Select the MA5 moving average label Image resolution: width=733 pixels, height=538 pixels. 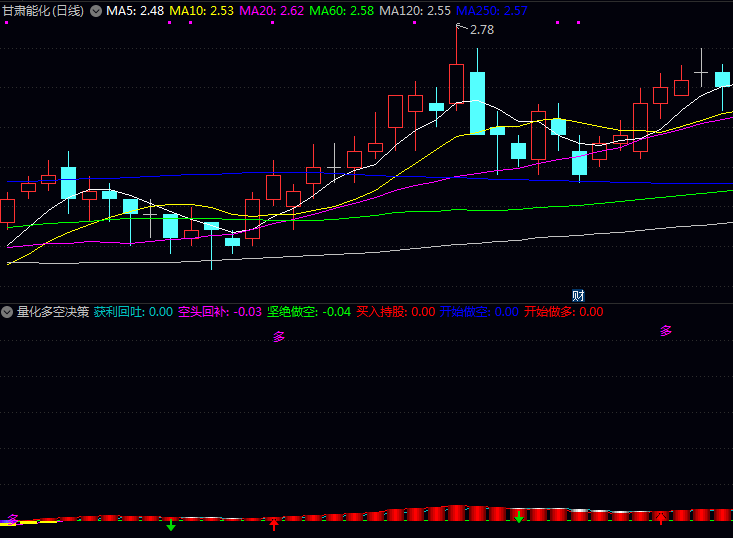point(135,11)
